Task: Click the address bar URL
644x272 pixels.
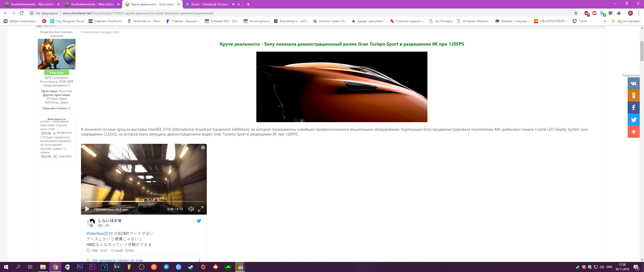Action: (138, 13)
